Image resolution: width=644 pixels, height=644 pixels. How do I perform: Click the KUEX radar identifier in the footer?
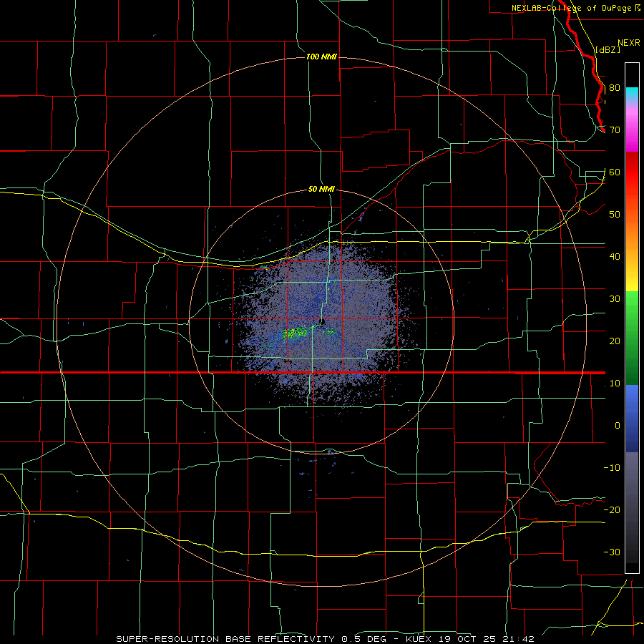point(420,639)
